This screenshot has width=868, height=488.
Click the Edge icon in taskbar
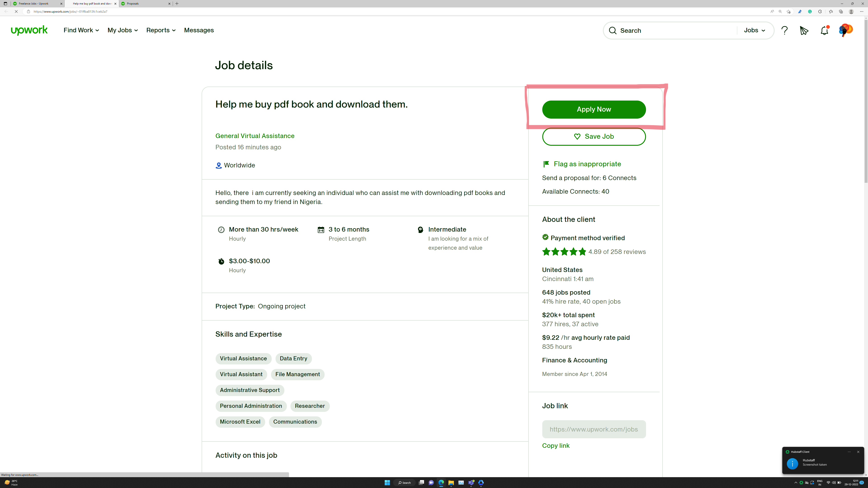point(441,483)
